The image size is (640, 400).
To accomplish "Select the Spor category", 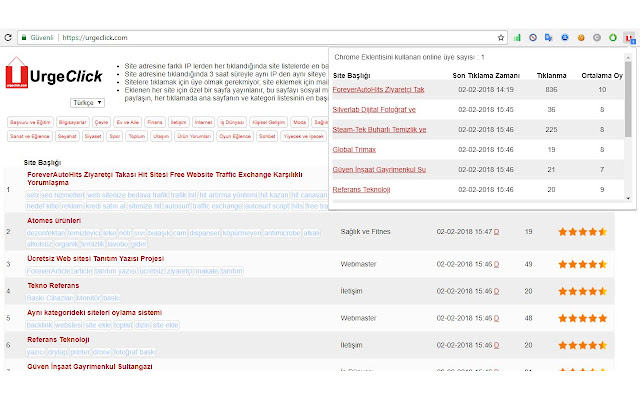I will (x=115, y=136).
